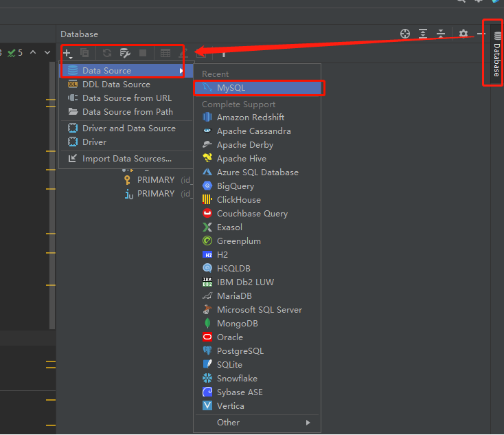The width and height of the screenshot is (504, 435).
Task: Go to next highlighted error down arrow
Action: coord(47,52)
